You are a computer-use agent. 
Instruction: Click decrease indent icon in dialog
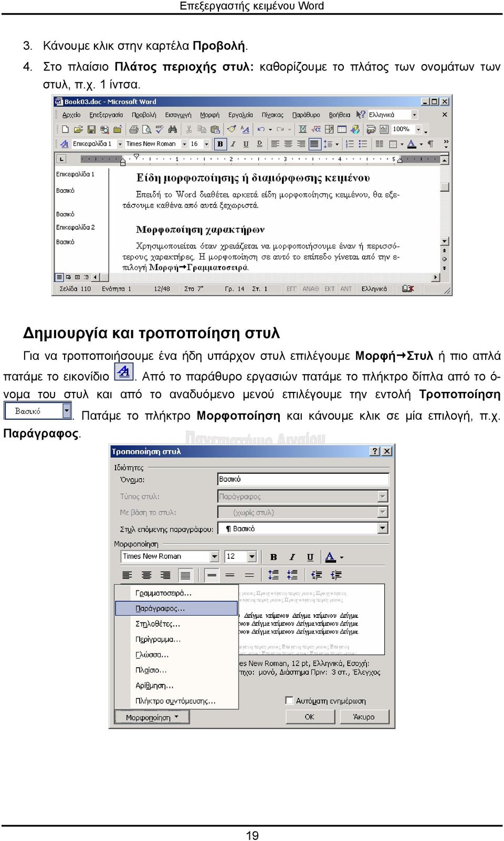(317, 575)
